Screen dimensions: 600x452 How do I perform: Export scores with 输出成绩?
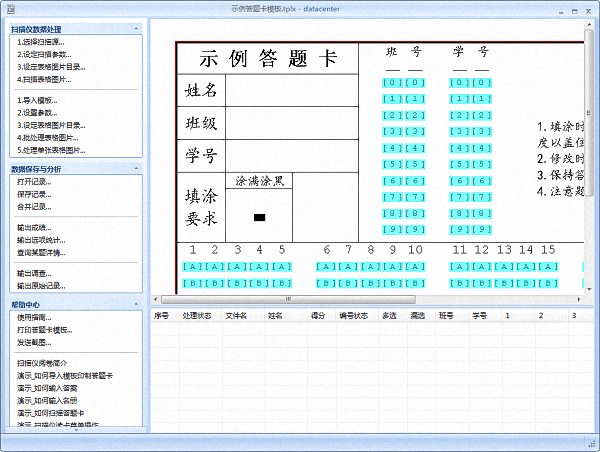pyautogui.click(x=34, y=228)
